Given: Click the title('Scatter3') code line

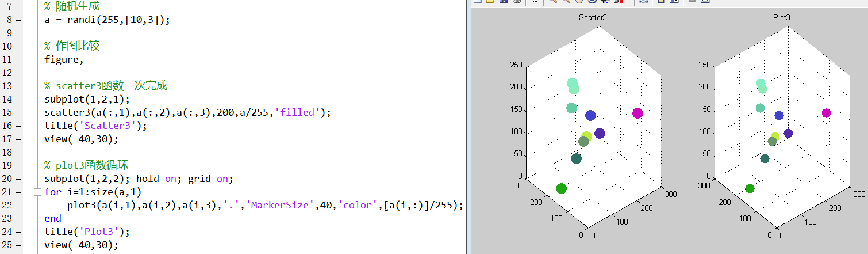Looking at the screenshot, I should point(96,126).
